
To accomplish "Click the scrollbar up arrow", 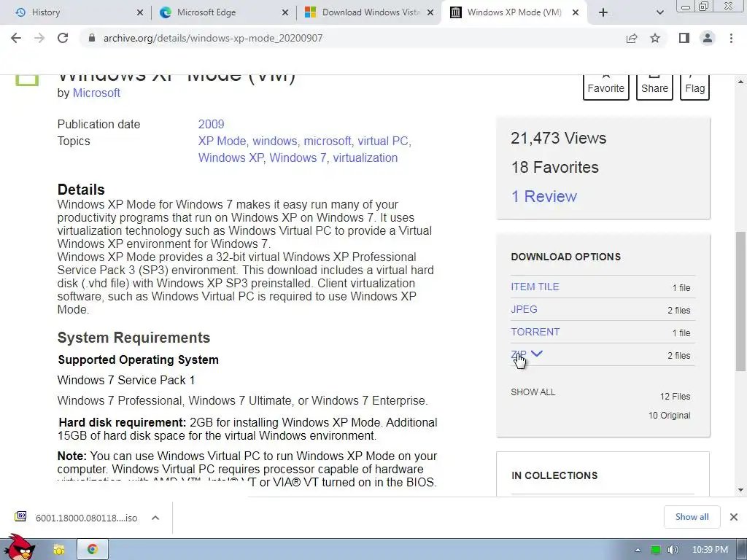I will coord(740,82).
